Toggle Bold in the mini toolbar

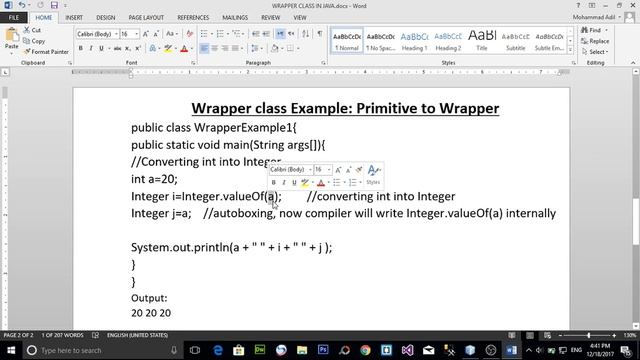coord(273,182)
